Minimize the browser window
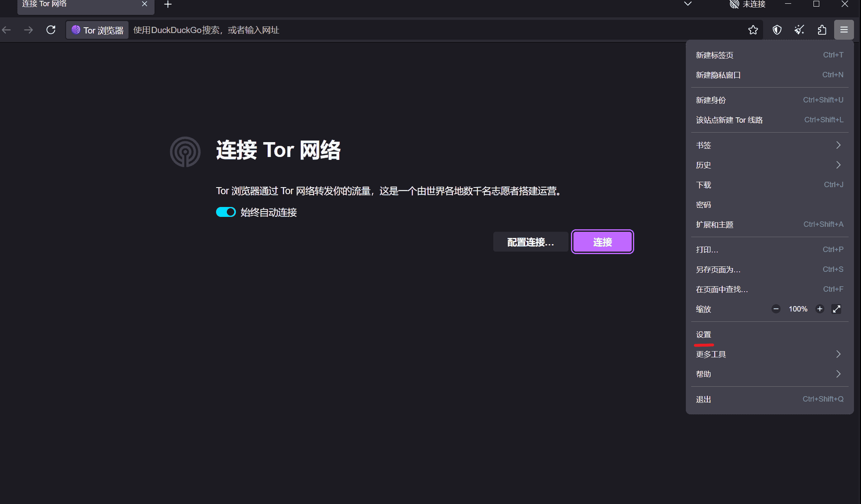Viewport: 861px width, 504px height. tap(788, 4)
